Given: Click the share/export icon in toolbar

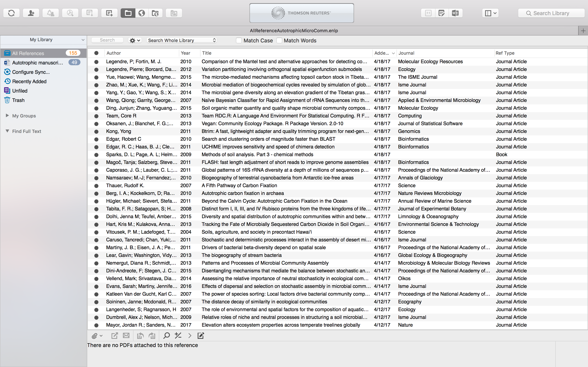Looking at the screenshot, I should [115, 335].
